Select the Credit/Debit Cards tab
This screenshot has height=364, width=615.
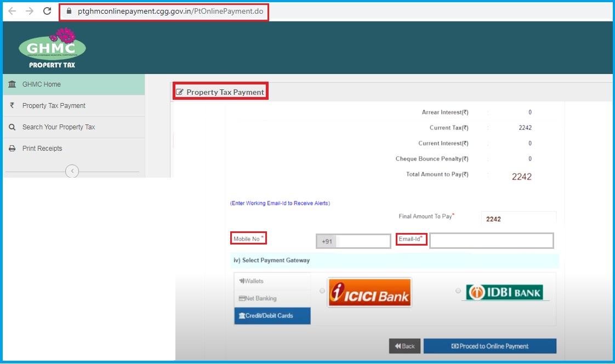click(272, 316)
